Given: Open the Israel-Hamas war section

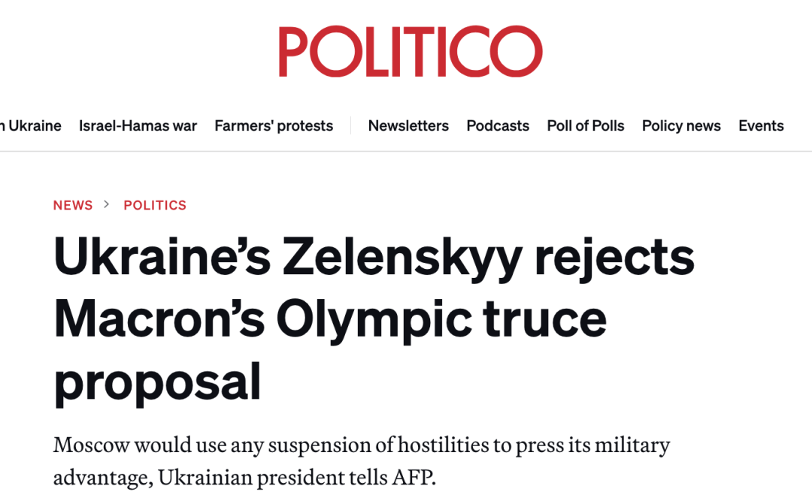Looking at the screenshot, I should (138, 126).
